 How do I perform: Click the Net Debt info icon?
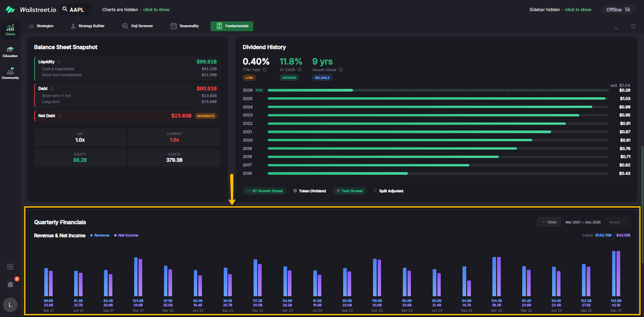coord(59,116)
